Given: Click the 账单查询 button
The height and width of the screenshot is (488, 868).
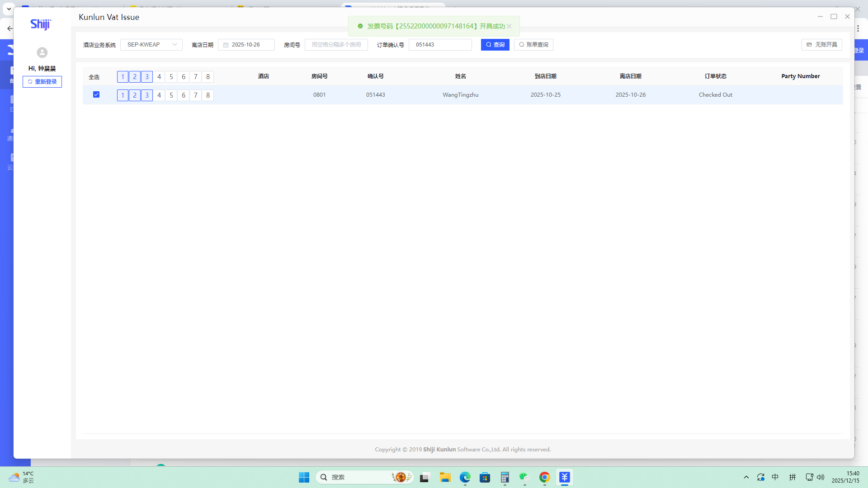Looking at the screenshot, I should pos(533,45).
